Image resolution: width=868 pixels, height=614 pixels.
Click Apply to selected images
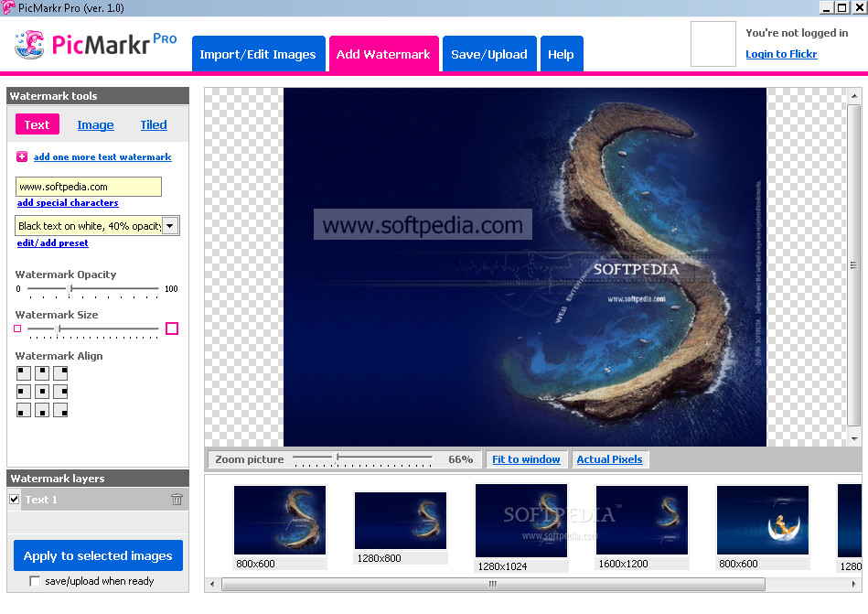coord(98,555)
